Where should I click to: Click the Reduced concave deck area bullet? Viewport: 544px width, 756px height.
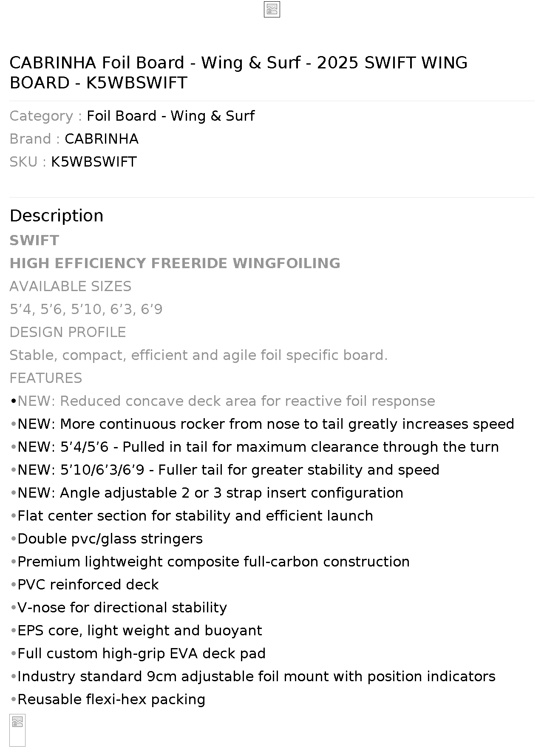[222, 401]
